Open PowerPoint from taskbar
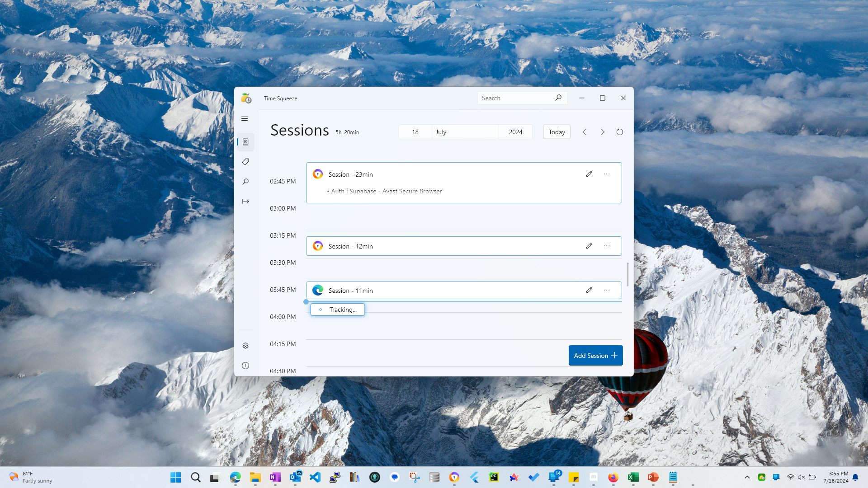This screenshot has height=488, width=868. click(x=653, y=477)
